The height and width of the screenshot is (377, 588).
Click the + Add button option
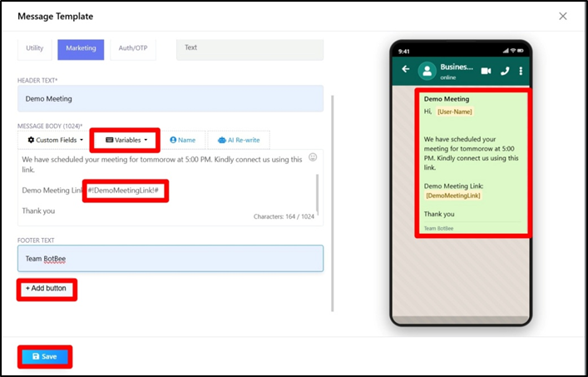click(x=46, y=289)
